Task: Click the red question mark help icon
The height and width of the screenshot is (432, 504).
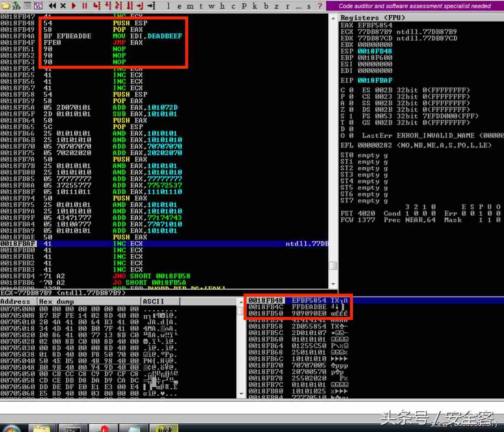Action: click(x=320, y=6)
